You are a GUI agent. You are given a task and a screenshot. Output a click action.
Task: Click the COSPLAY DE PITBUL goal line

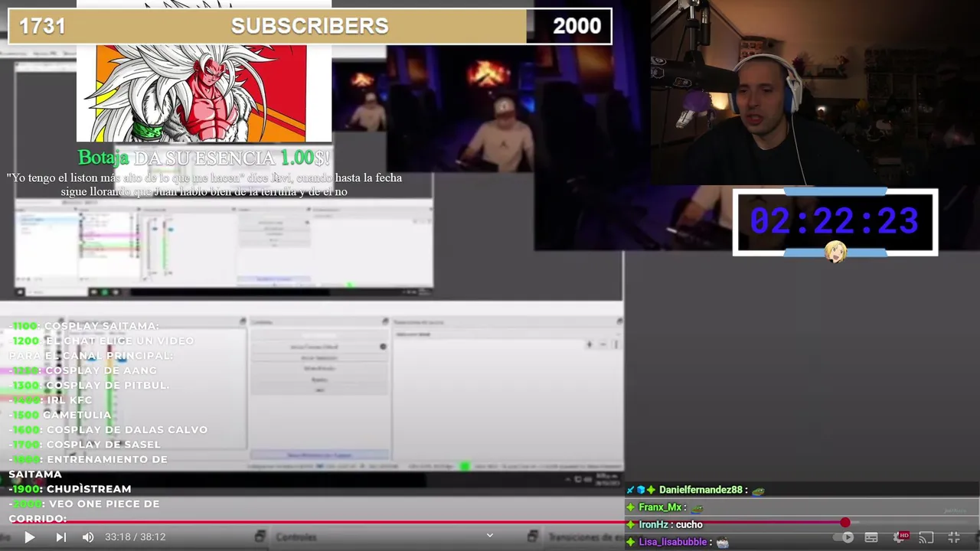[x=90, y=385]
